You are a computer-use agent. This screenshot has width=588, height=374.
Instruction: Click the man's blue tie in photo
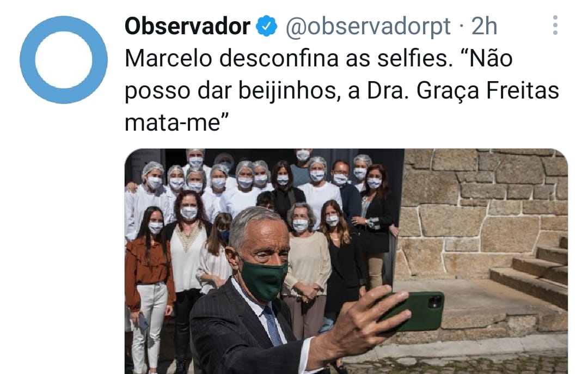(273, 326)
